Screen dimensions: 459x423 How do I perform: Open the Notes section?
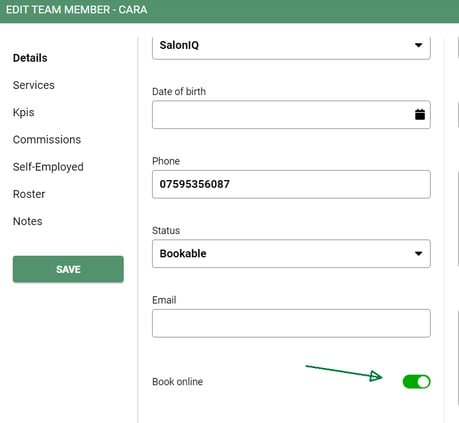28,221
